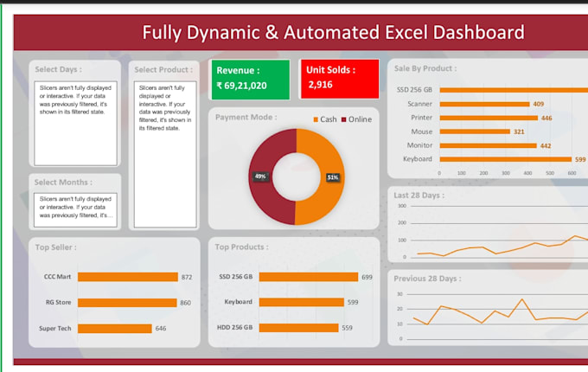The height and width of the screenshot is (372, 588).
Task: Select the HDD 256 GB bar
Action: pos(299,328)
